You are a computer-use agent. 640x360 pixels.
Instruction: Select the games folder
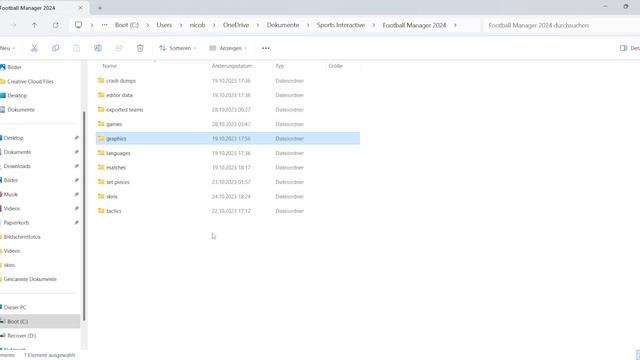[x=228, y=124]
